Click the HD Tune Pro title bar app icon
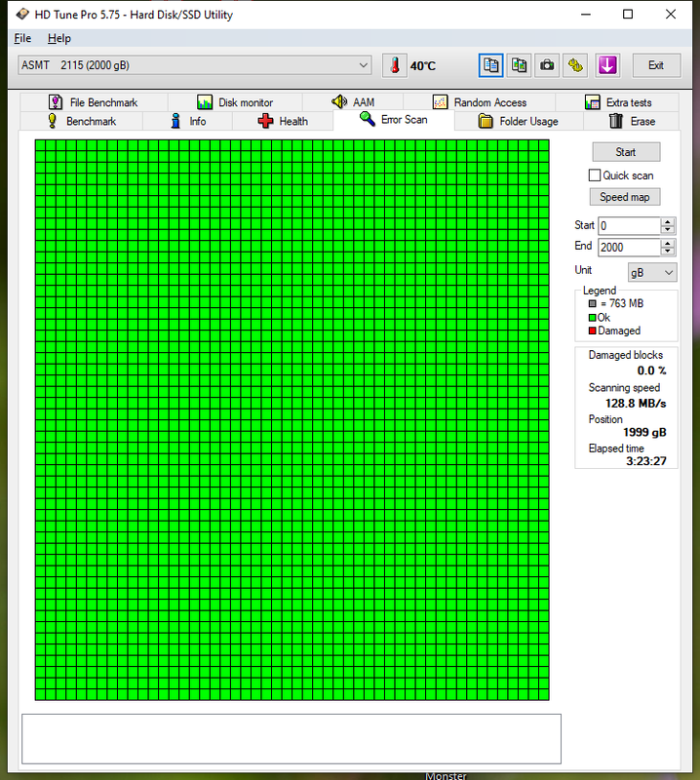Viewport: 700px width, 780px height. point(21,14)
